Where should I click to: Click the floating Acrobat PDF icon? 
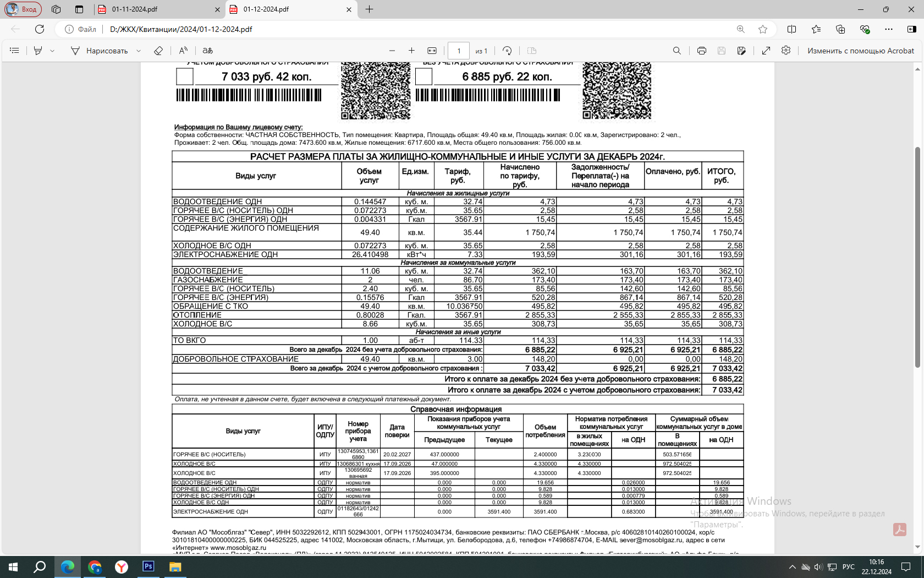(x=900, y=530)
